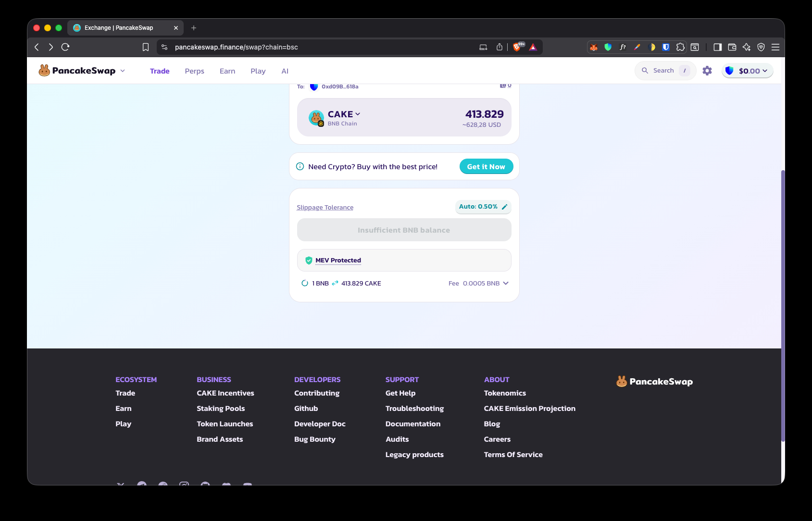Click the PancakeSwap logo in footer
Viewport: 812px width, 521px height.
pyautogui.click(x=655, y=382)
